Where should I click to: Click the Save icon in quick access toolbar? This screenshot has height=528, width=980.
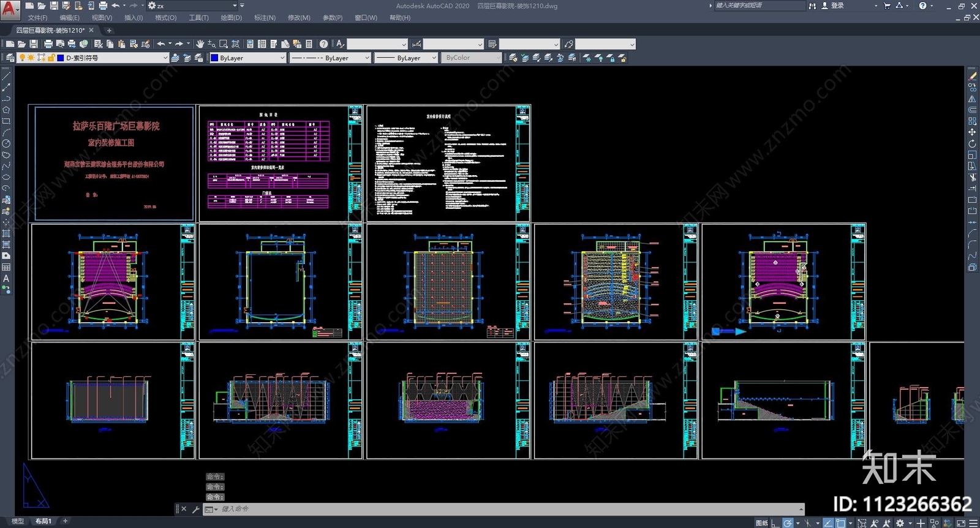(x=54, y=6)
